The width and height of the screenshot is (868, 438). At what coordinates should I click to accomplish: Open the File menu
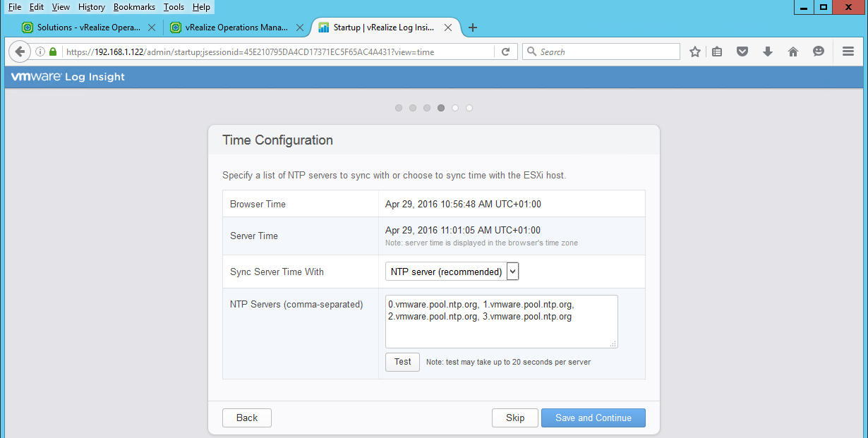tap(14, 7)
